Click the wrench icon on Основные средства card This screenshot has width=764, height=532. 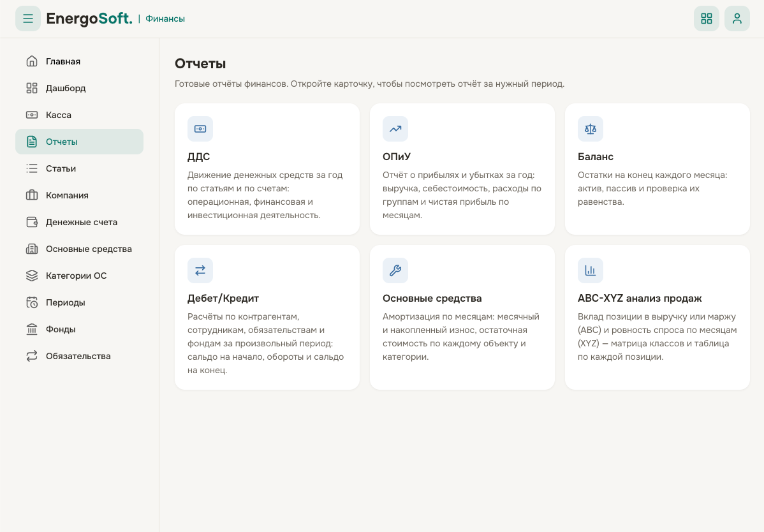point(395,270)
